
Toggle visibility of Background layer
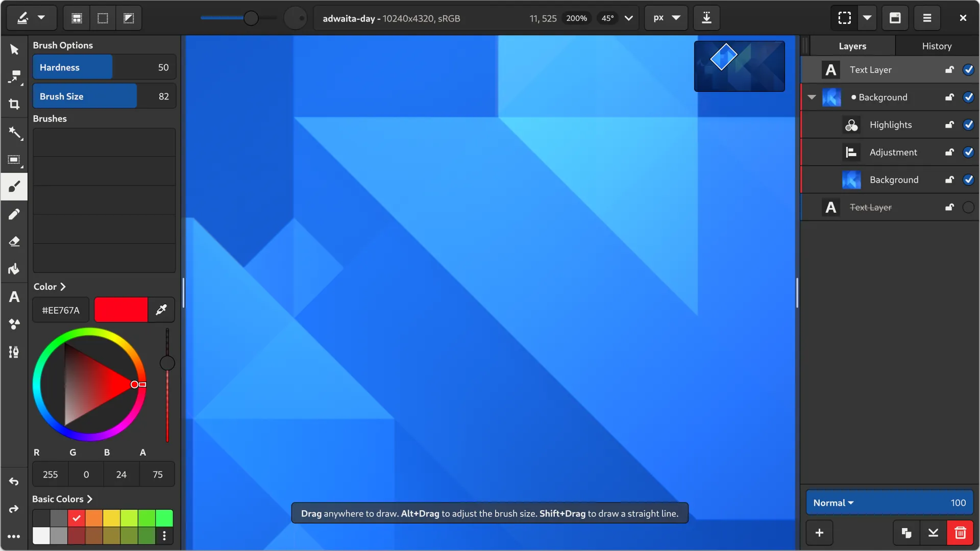coord(970,97)
